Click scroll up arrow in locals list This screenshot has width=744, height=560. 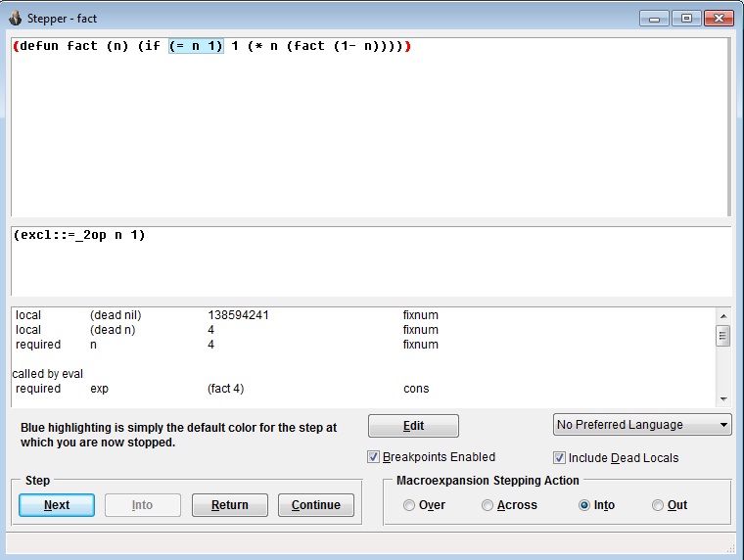click(723, 316)
